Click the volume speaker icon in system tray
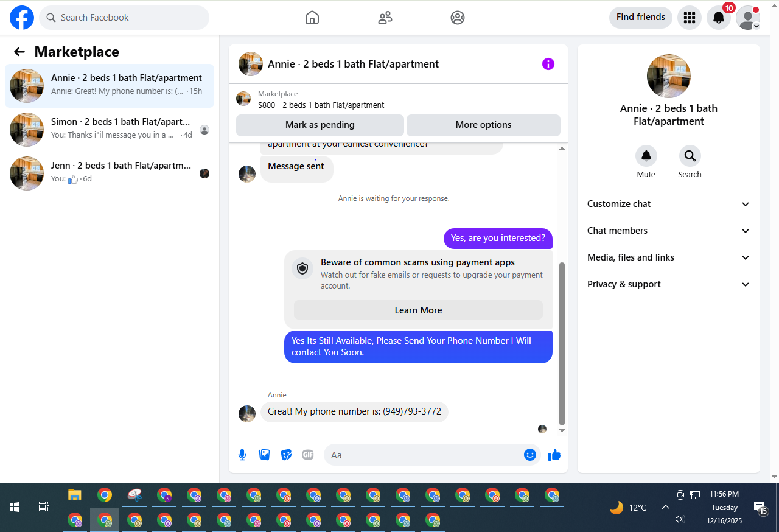 click(x=680, y=519)
